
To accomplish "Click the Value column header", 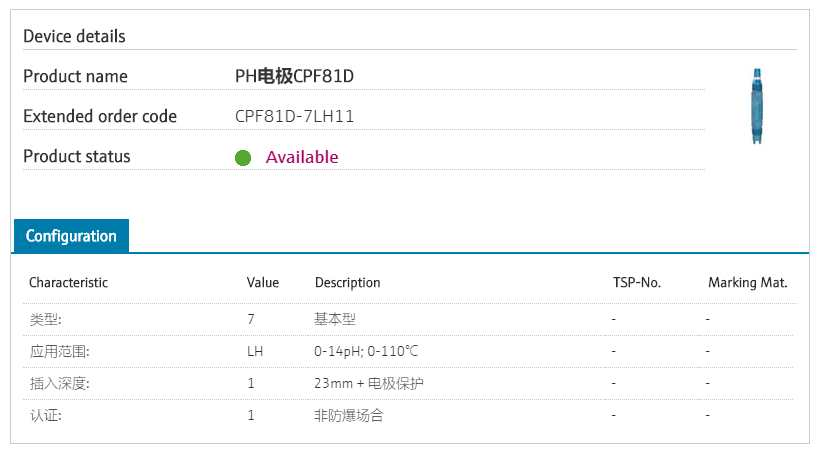I will tap(263, 283).
